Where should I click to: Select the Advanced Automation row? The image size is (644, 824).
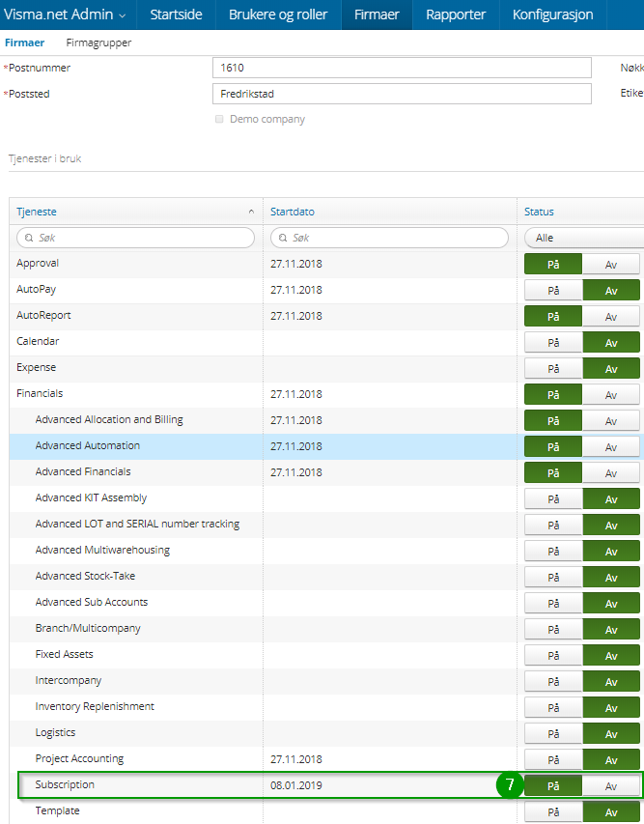[x=326, y=446]
